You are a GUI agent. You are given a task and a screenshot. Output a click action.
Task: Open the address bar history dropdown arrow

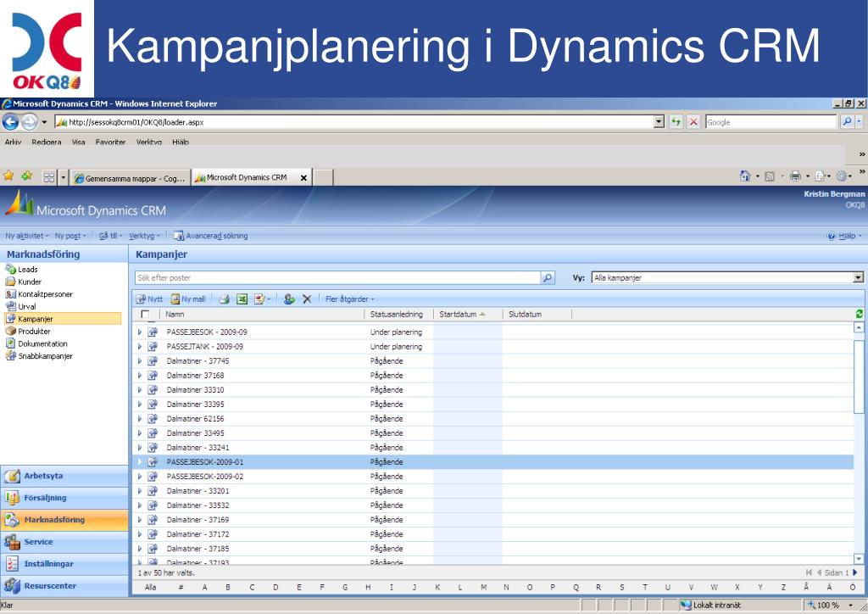point(659,122)
